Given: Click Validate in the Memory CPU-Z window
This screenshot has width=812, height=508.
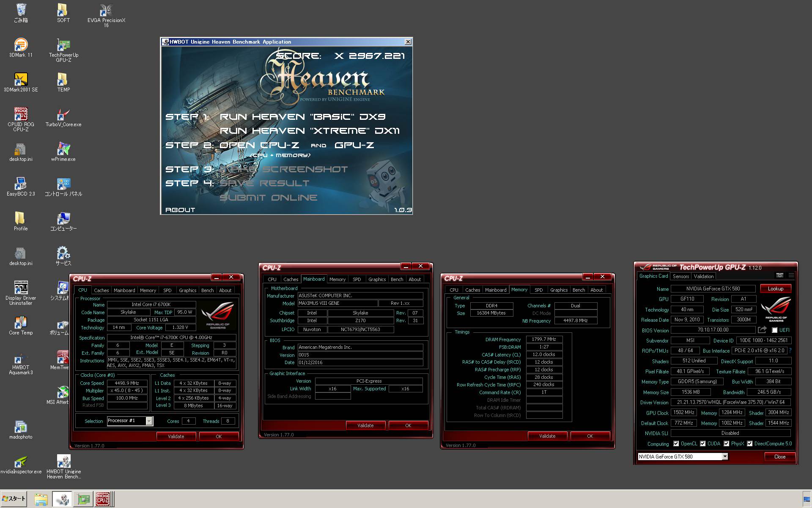Looking at the screenshot, I should tap(547, 436).
